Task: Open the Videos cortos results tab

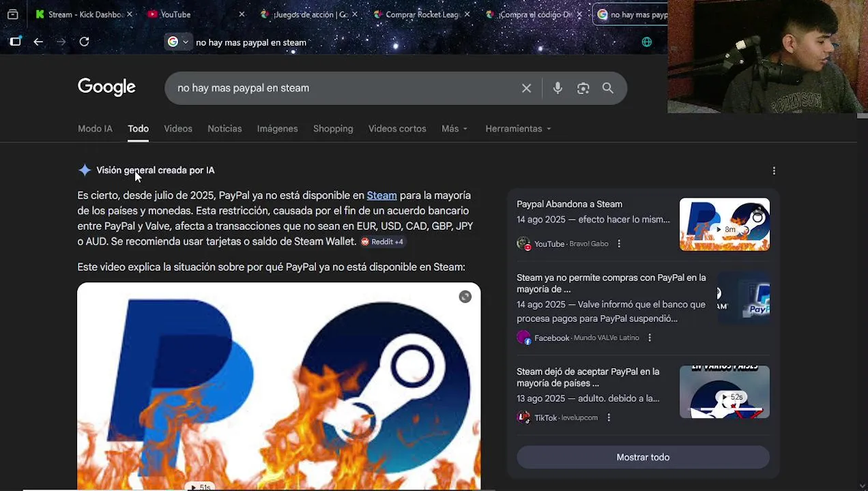Action: tap(397, 128)
